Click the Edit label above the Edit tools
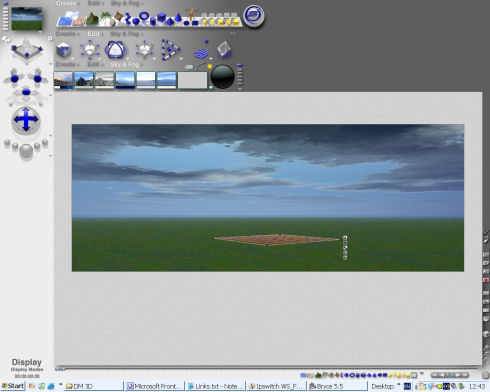 tap(94, 34)
